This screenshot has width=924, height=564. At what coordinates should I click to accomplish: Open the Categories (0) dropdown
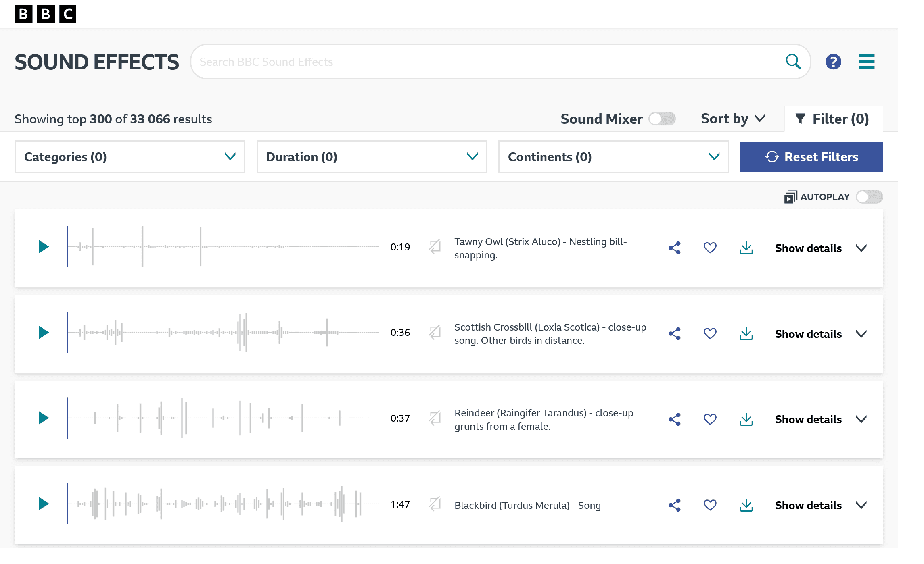click(x=130, y=157)
